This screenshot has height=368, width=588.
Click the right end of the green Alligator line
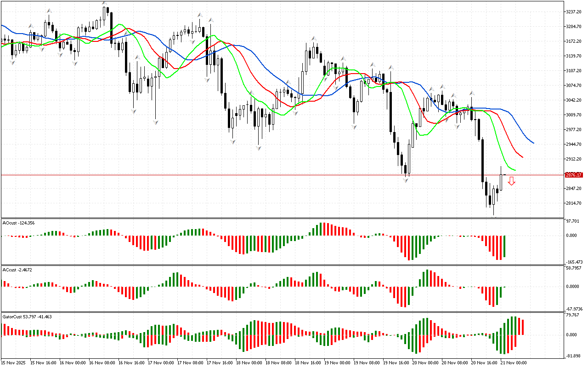tap(515, 170)
